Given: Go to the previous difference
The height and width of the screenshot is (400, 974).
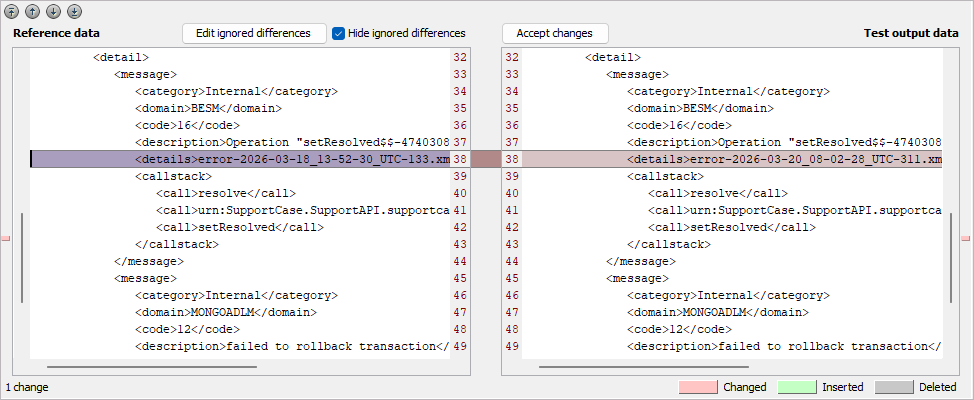Looking at the screenshot, I should [31, 12].
